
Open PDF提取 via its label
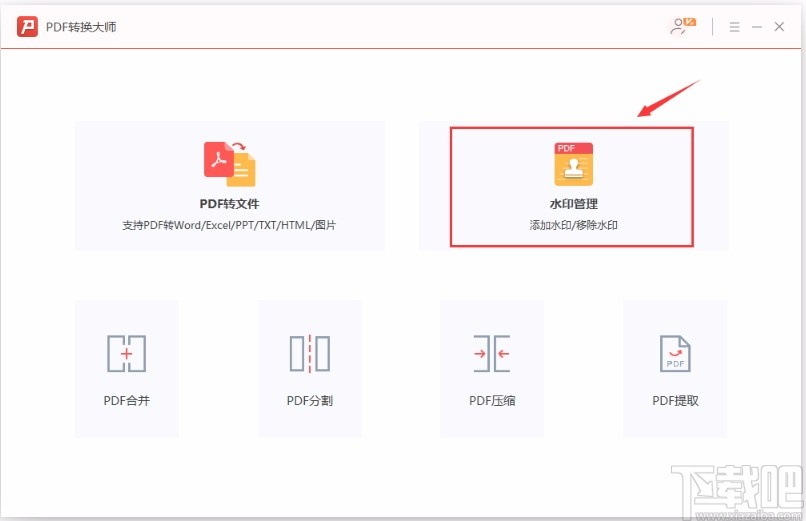[675, 401]
